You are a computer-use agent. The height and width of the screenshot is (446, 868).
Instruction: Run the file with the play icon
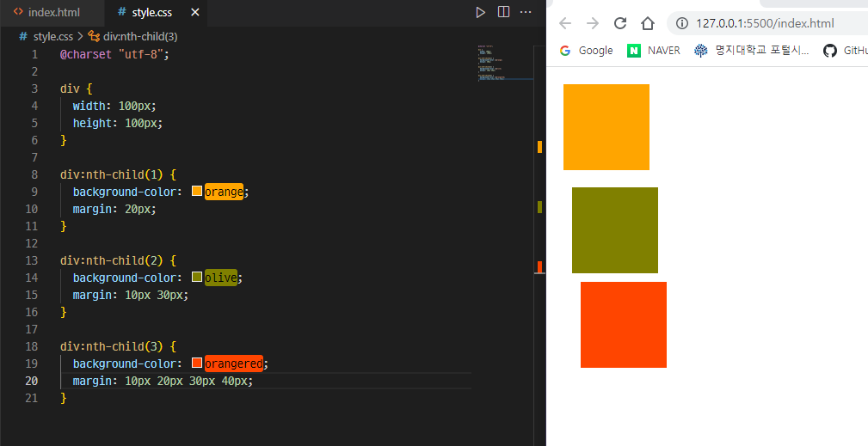click(481, 12)
